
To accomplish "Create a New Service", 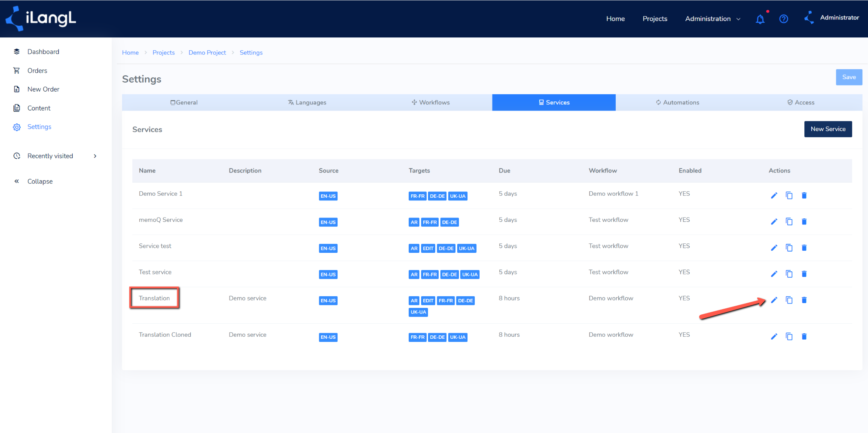I will coord(828,129).
